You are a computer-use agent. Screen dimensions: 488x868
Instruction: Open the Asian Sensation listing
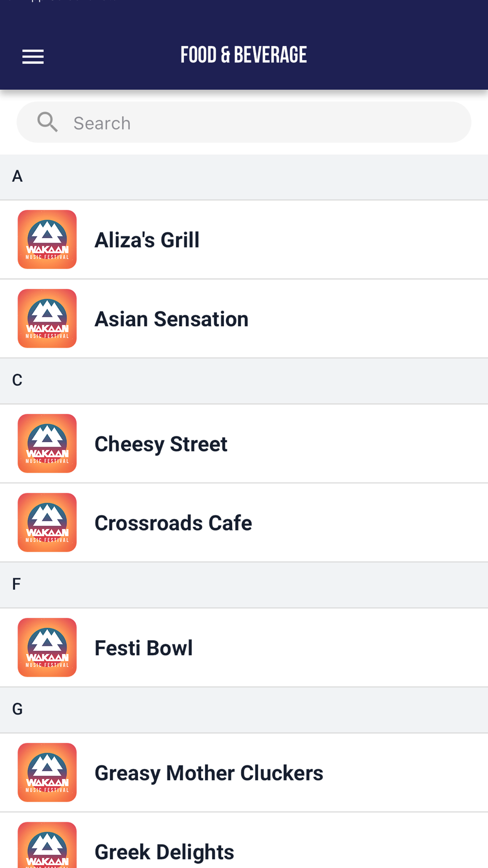click(244, 319)
